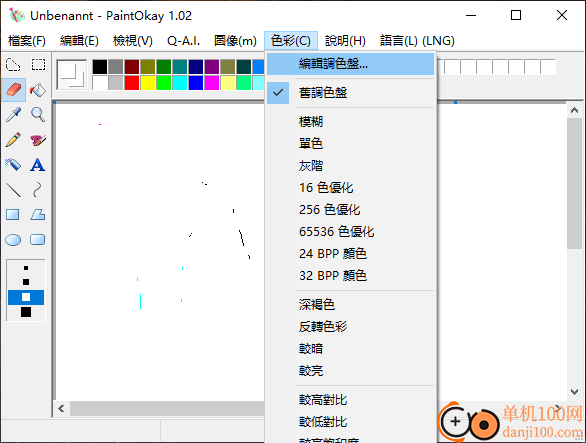This screenshot has height=443, width=586.
Task: Open the 編輯(E) menu
Action: point(79,40)
